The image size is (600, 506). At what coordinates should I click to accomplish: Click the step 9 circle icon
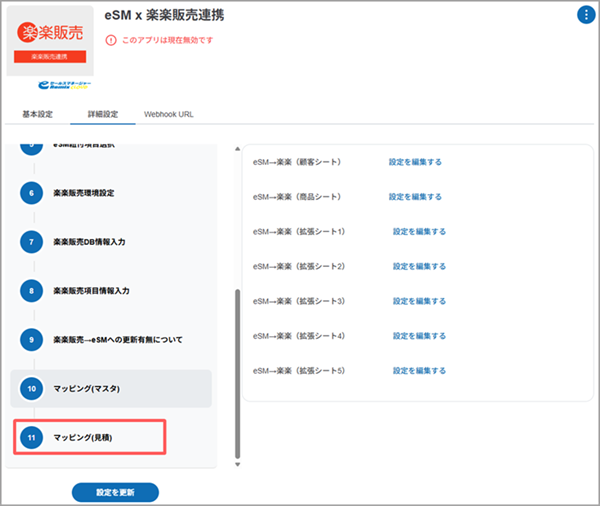31,340
